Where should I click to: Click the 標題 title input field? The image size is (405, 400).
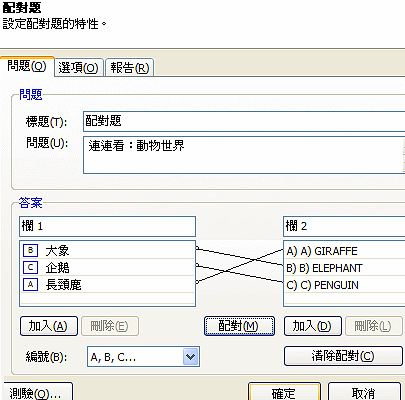244,121
